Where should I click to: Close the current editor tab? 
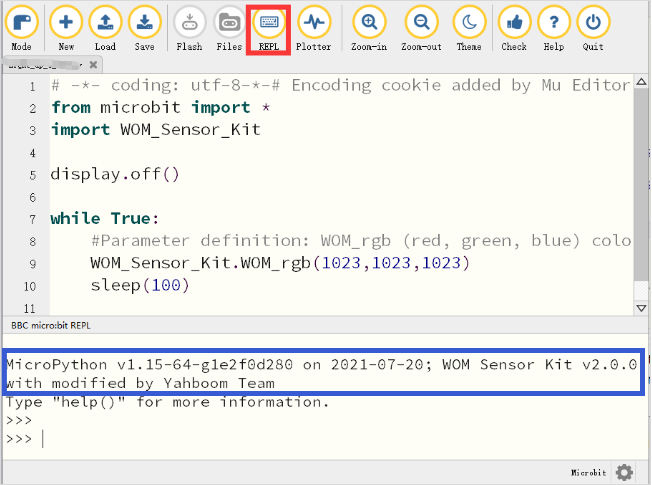click(94, 64)
